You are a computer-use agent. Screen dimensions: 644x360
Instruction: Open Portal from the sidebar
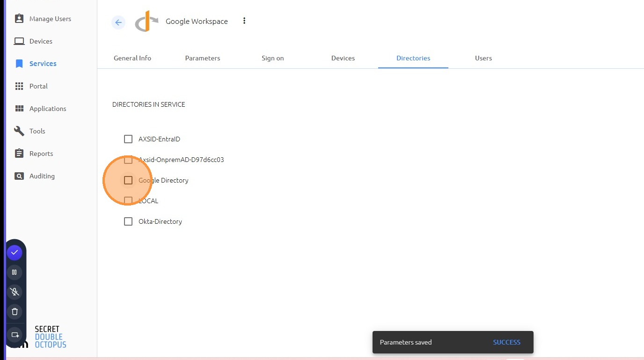[38, 86]
